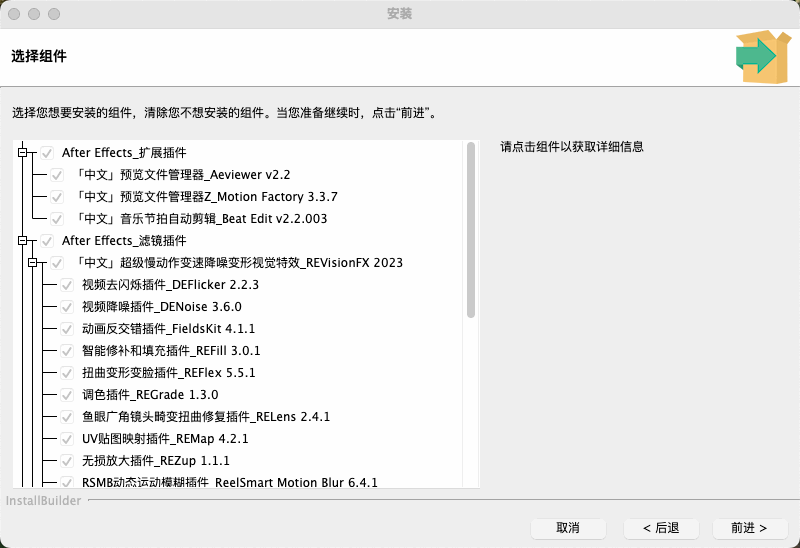Toggle the After Effects_扩展插件 group checkbox
Image resolution: width=800 pixels, height=548 pixels.
(x=46, y=153)
